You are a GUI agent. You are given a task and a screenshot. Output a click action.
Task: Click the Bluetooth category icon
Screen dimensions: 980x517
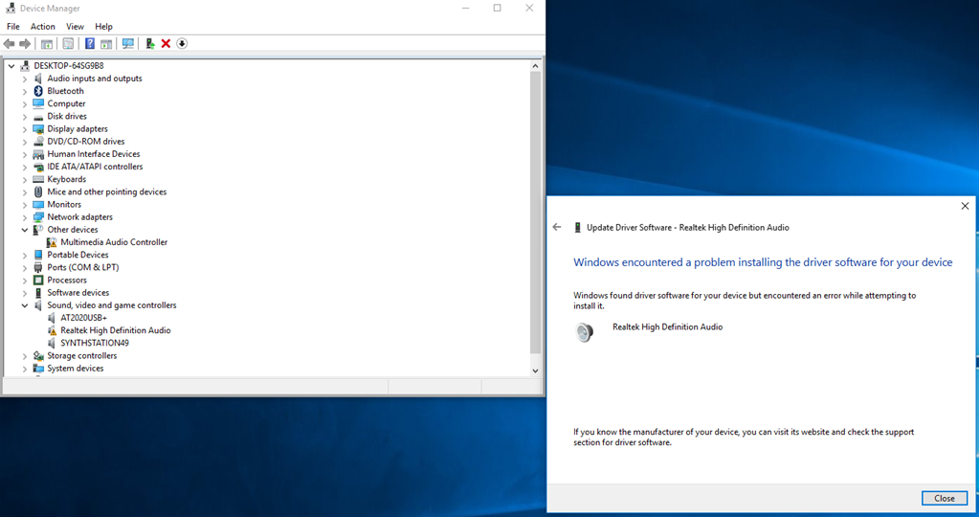38,91
